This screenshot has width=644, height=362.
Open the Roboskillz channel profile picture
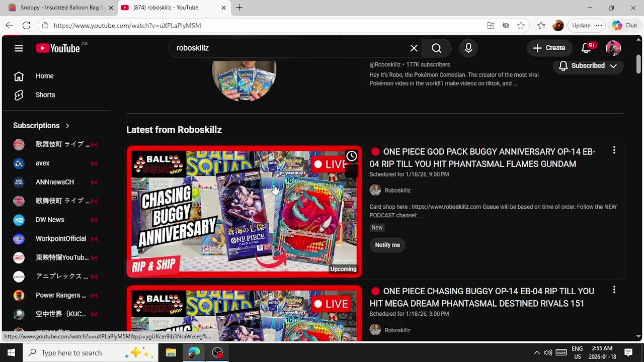pos(244,80)
